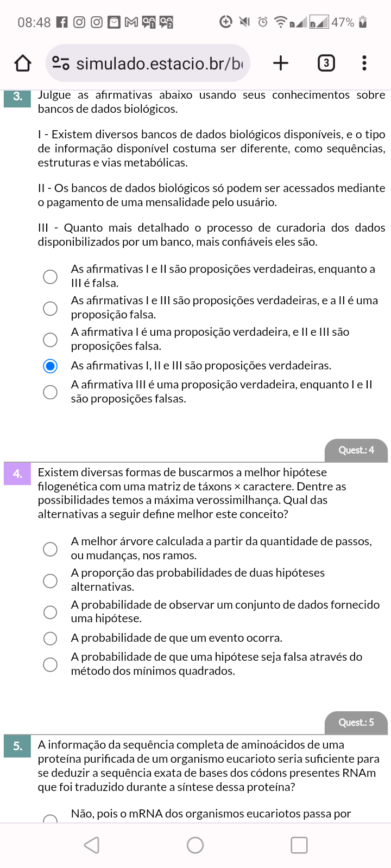
Task: Choose 'A afirmativa I é uma proposição verdadeira' option
Action: (x=51, y=340)
